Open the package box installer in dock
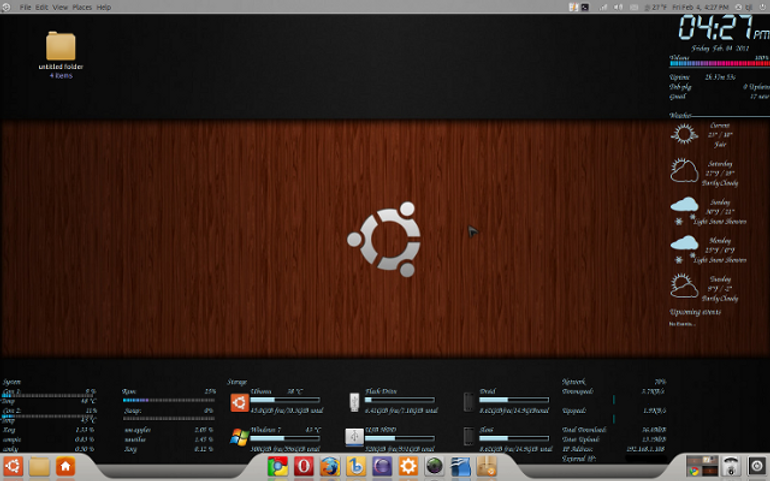The image size is (770, 481). point(486,466)
